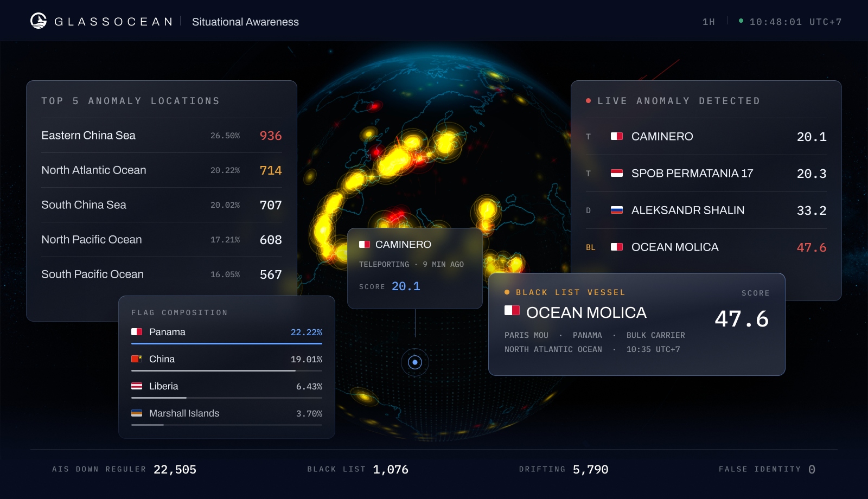Screen dimensions: 868x499
Task: Select the North Pacific Ocean location
Action: point(162,240)
